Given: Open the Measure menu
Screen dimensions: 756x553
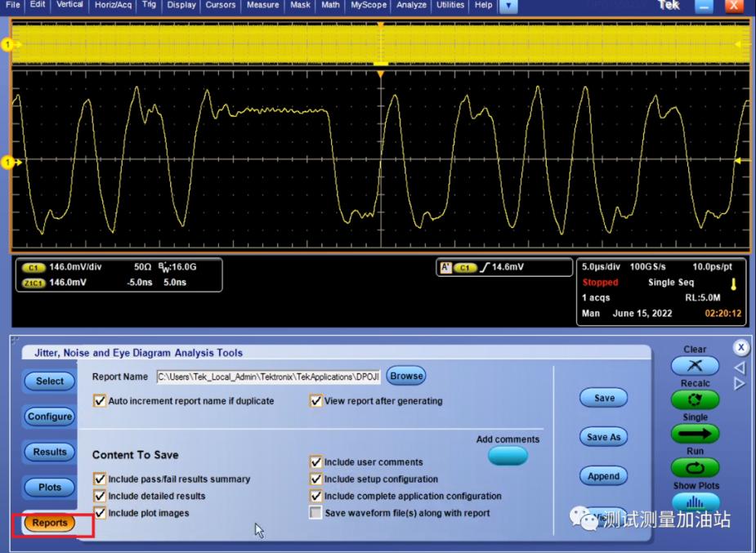Looking at the screenshot, I should (262, 5).
